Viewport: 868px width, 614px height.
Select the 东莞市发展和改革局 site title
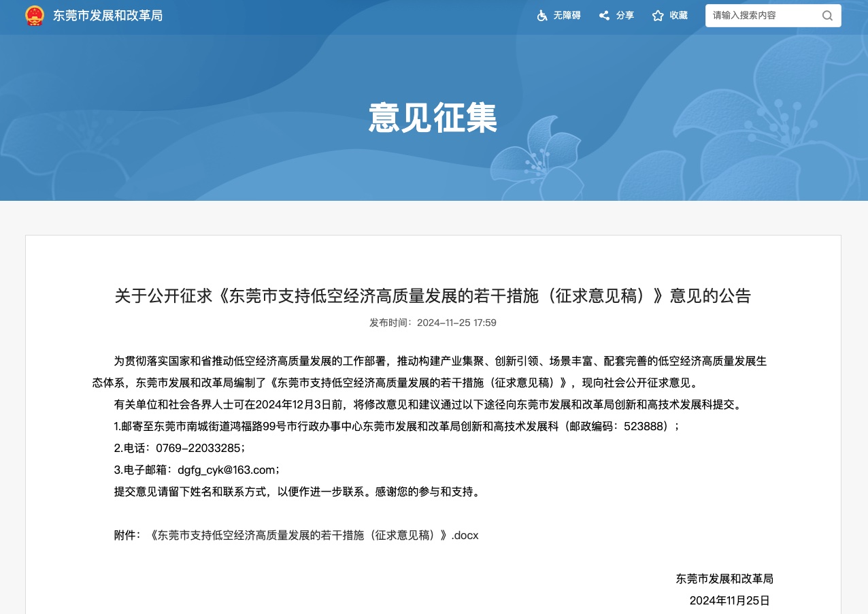107,15
